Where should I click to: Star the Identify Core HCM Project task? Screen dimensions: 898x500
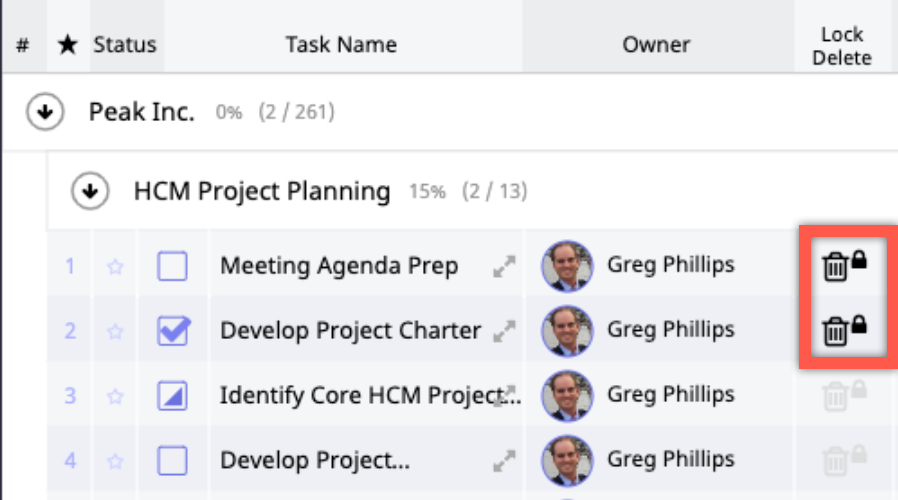click(115, 396)
